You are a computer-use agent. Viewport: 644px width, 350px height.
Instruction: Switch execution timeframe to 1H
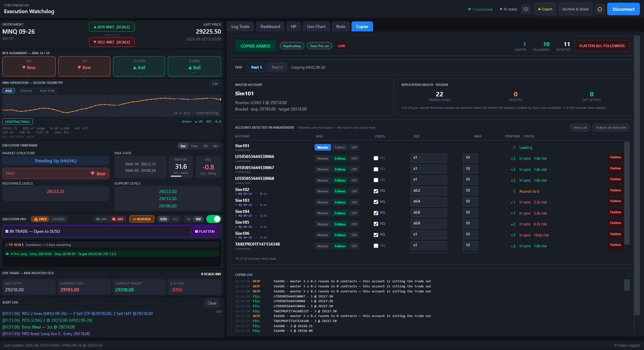205,146
